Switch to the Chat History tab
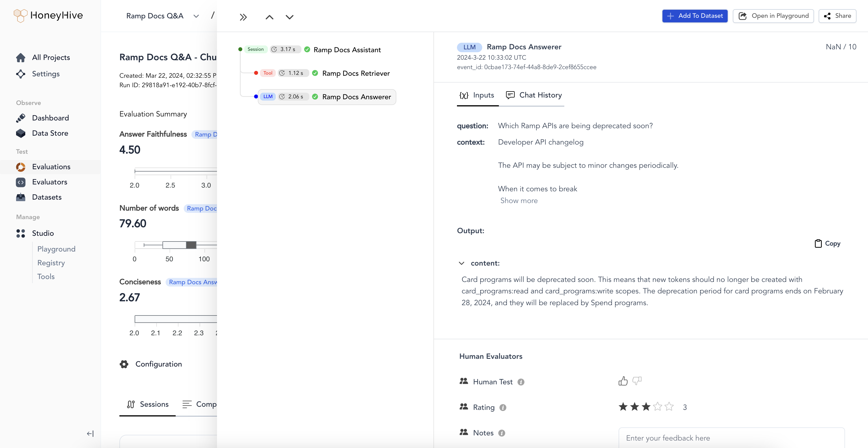 534,95
